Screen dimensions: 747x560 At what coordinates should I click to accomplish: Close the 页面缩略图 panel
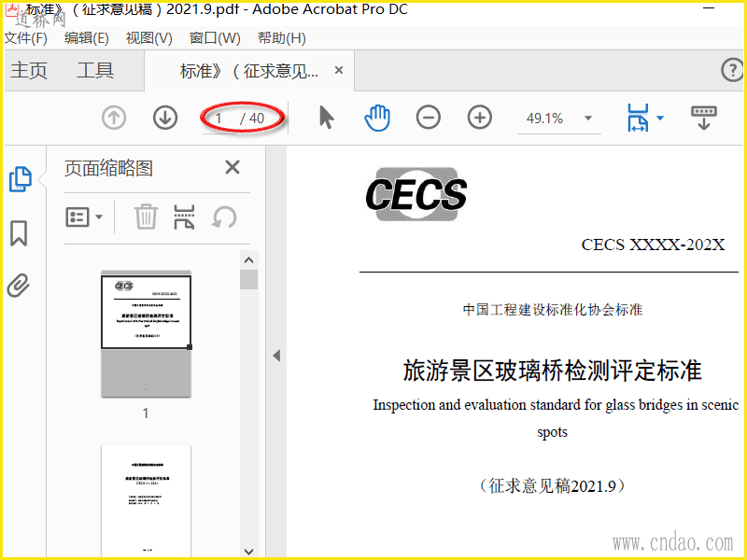click(233, 167)
